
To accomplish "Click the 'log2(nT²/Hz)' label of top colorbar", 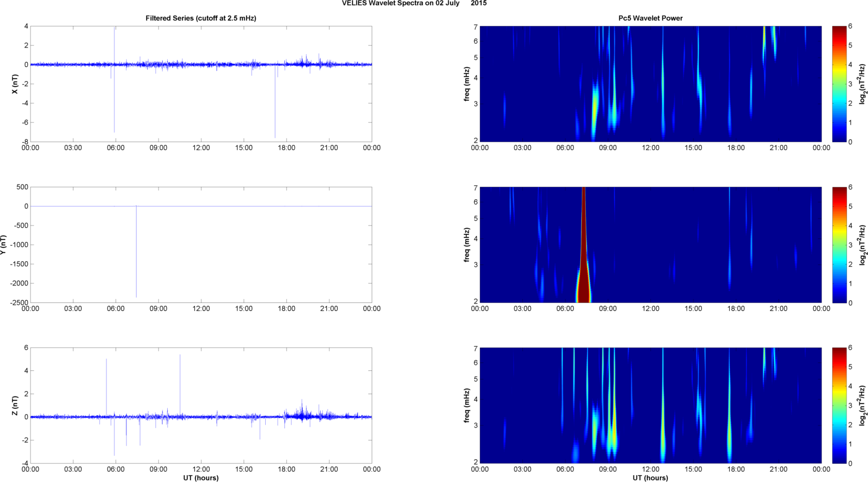I will pos(862,84).
